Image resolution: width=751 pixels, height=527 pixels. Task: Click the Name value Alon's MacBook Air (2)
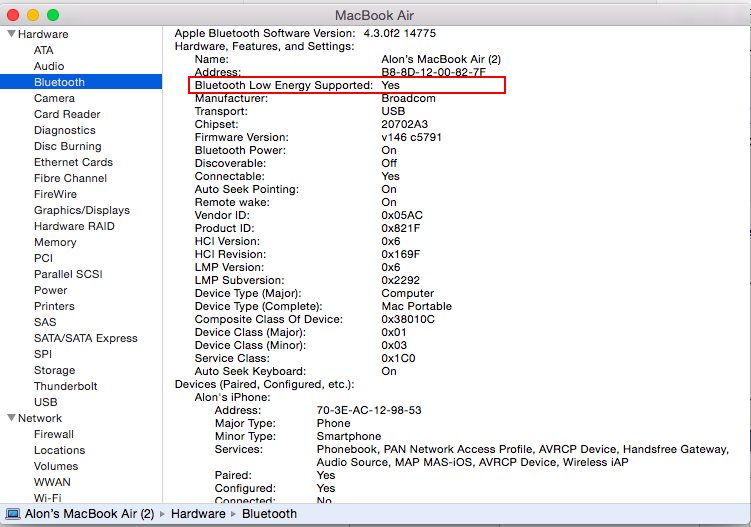(x=441, y=59)
